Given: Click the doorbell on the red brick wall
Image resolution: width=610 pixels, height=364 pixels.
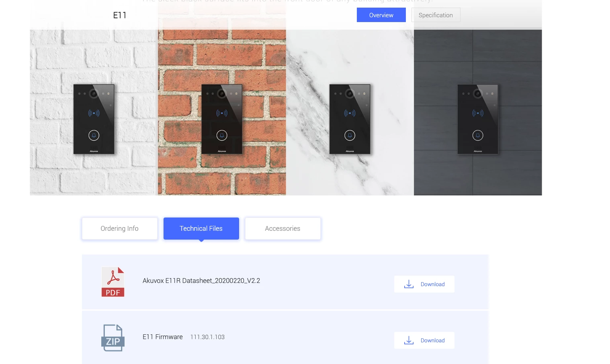Looking at the screenshot, I should coord(222,119).
